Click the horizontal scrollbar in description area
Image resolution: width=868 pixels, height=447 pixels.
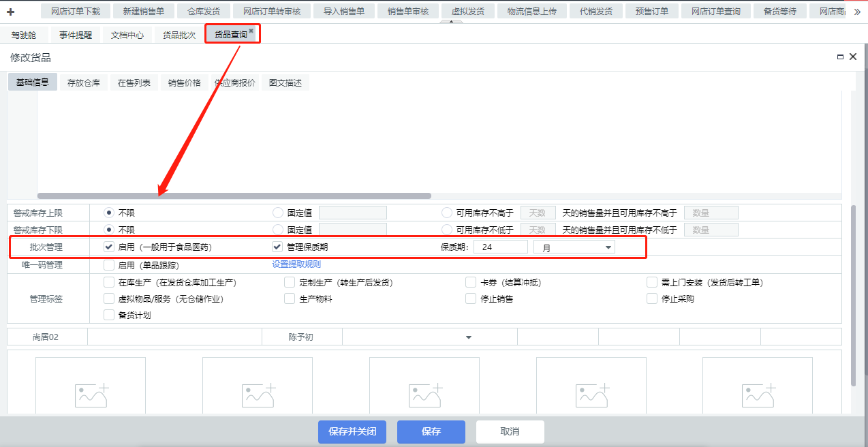click(x=234, y=196)
